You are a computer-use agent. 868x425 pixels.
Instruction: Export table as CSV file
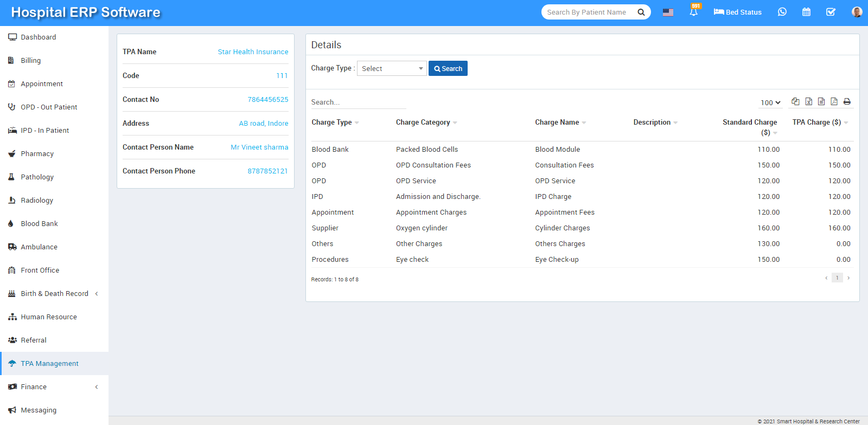[821, 101]
